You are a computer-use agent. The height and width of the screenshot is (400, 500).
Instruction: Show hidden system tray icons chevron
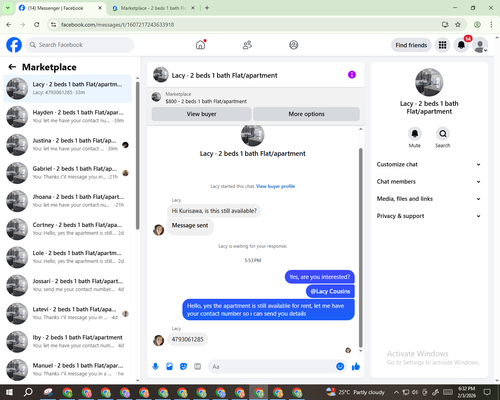[x=396, y=392]
